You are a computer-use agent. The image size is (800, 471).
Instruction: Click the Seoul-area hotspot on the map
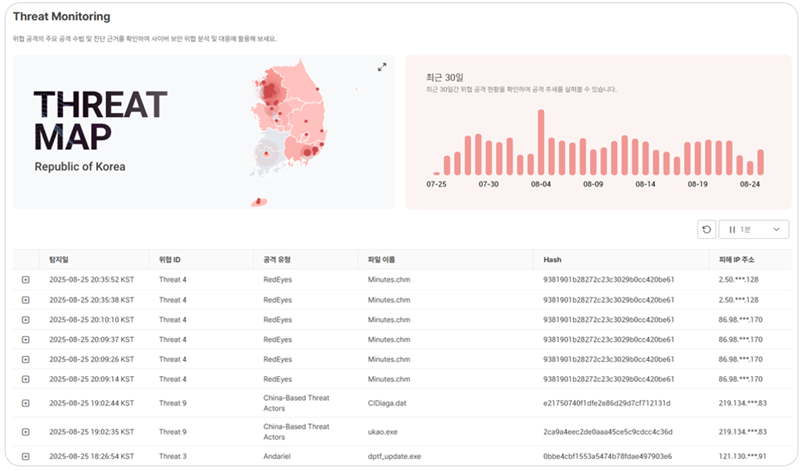[270, 91]
